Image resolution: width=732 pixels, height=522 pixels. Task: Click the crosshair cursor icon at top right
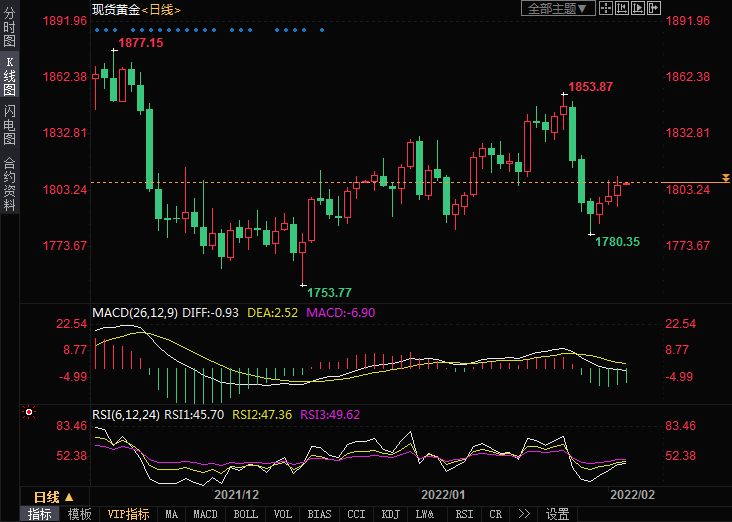(x=607, y=8)
